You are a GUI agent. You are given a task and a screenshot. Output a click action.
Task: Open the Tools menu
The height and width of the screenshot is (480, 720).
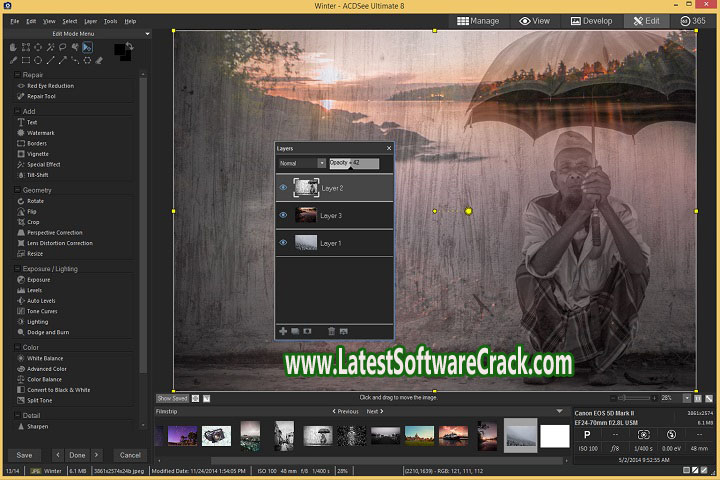point(111,21)
